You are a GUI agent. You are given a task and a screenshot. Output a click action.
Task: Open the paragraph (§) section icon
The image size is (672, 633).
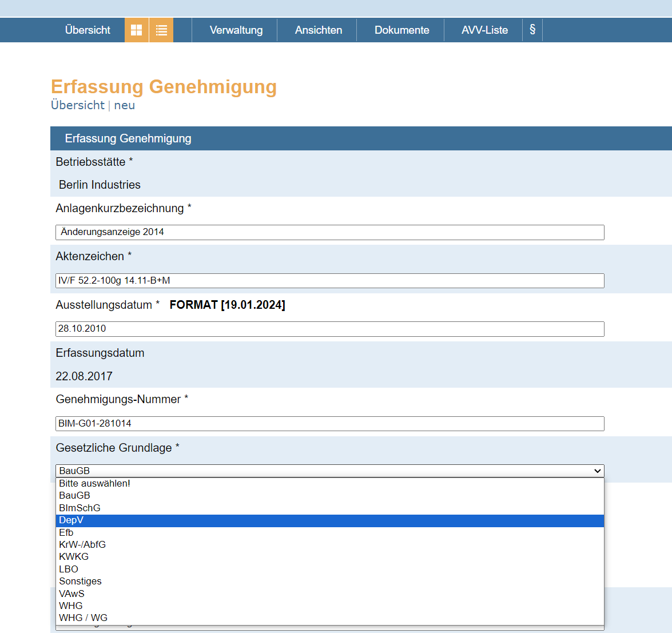(x=532, y=30)
